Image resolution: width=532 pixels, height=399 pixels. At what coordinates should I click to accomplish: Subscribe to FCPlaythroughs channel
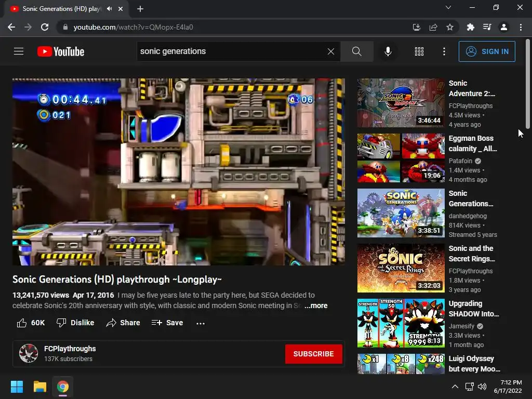pos(313,354)
